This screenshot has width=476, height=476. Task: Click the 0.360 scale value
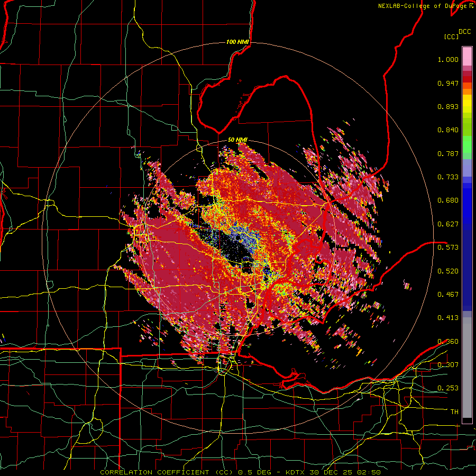click(448, 341)
